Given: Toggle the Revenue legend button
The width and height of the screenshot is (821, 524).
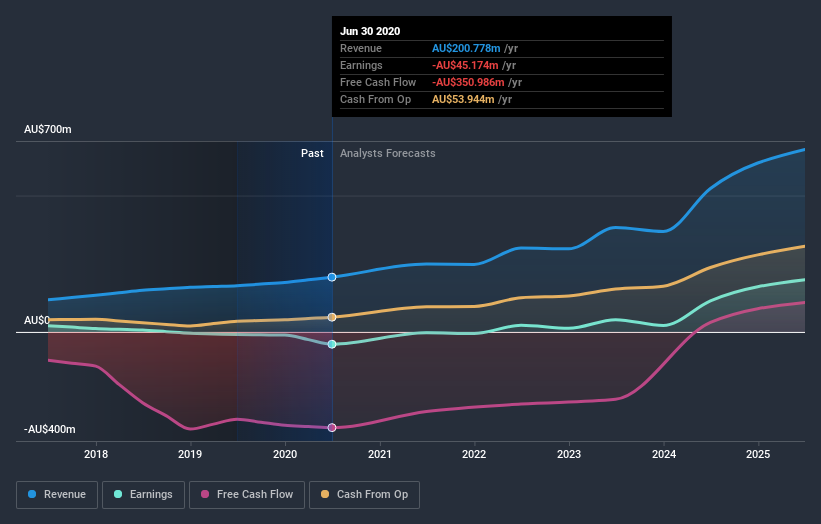Looking at the screenshot, I should point(57,495).
